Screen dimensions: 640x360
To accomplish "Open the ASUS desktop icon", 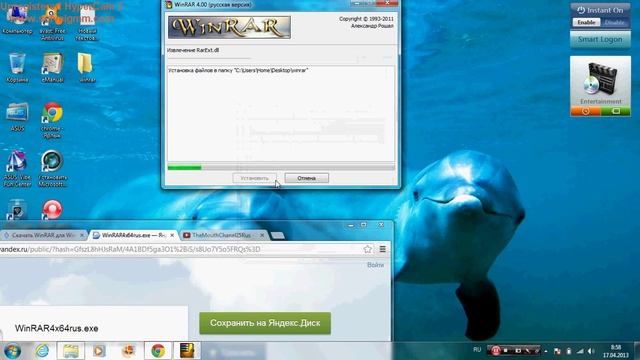I will coord(17,117).
